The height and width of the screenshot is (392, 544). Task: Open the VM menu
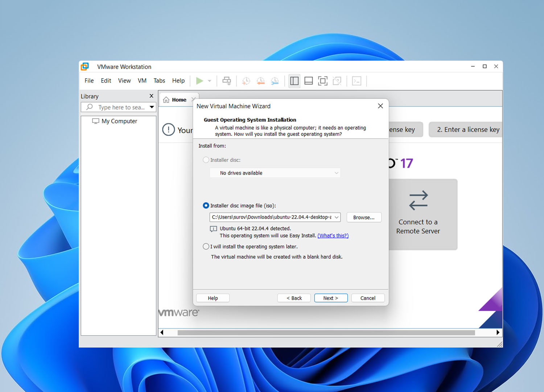[x=142, y=81]
